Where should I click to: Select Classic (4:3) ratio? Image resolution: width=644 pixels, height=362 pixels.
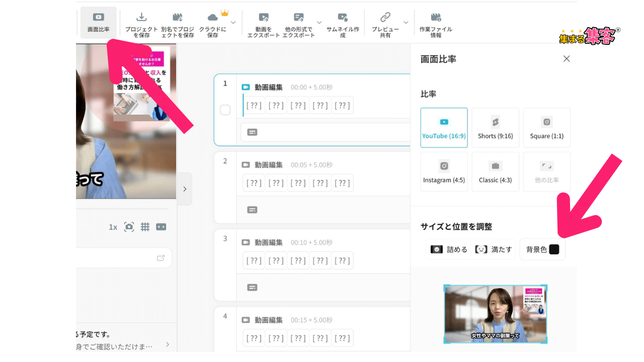tap(496, 171)
